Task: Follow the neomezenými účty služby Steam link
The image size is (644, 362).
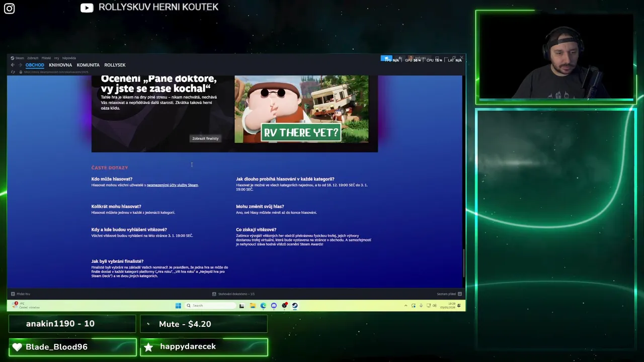Action: coord(172,185)
